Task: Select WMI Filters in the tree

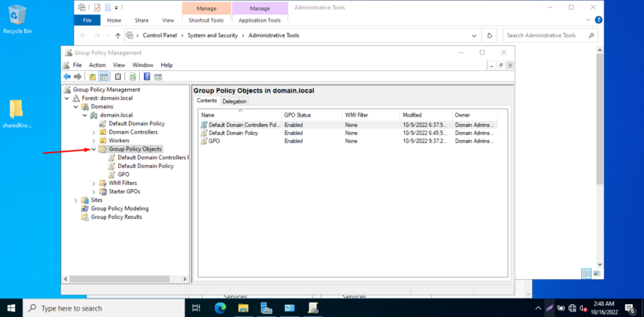Action: click(x=123, y=183)
